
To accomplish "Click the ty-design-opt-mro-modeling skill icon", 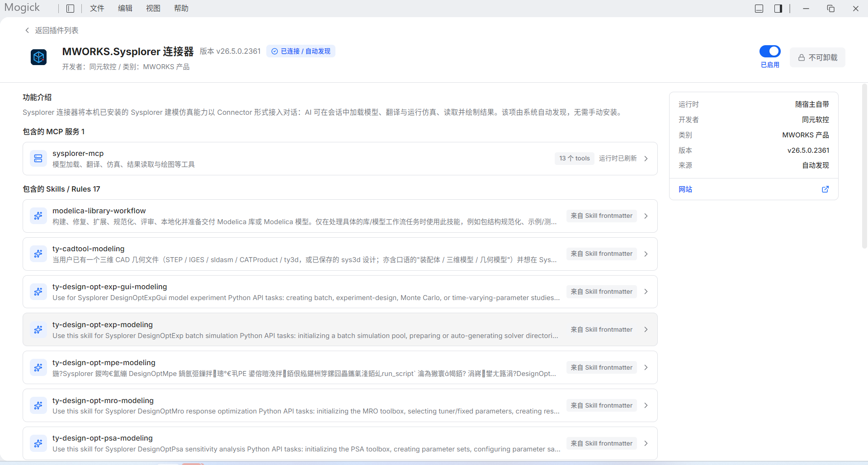I will 38,406.
